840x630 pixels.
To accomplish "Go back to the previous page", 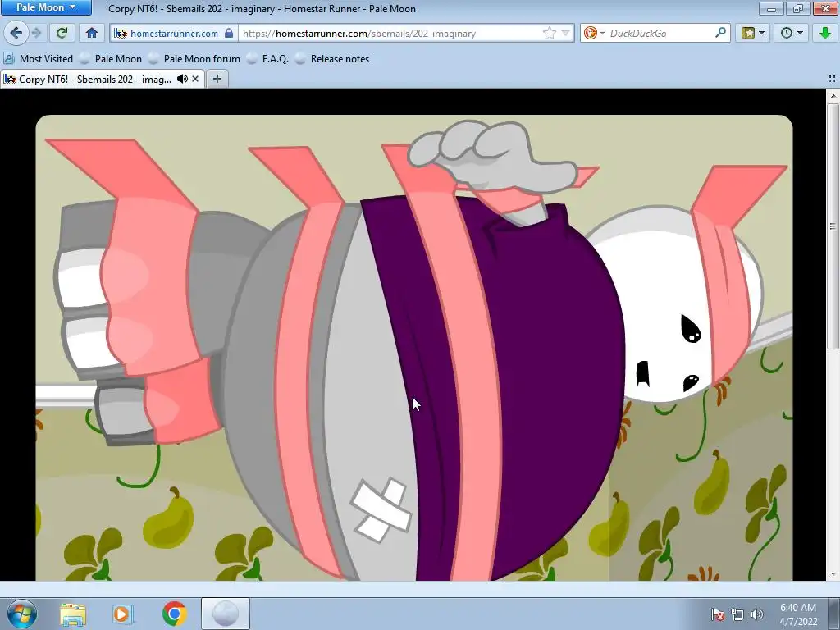I will coord(16,33).
